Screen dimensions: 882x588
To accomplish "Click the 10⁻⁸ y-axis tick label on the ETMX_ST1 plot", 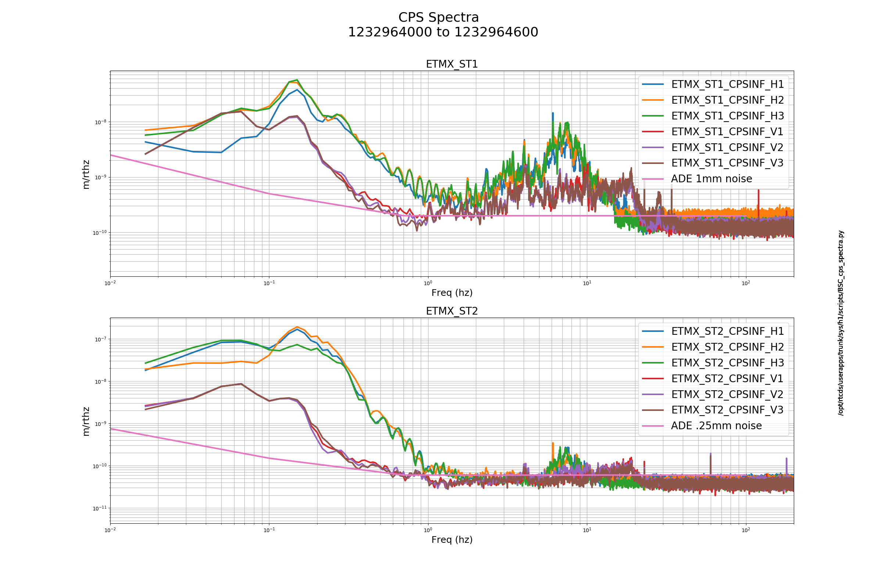I will point(100,122).
